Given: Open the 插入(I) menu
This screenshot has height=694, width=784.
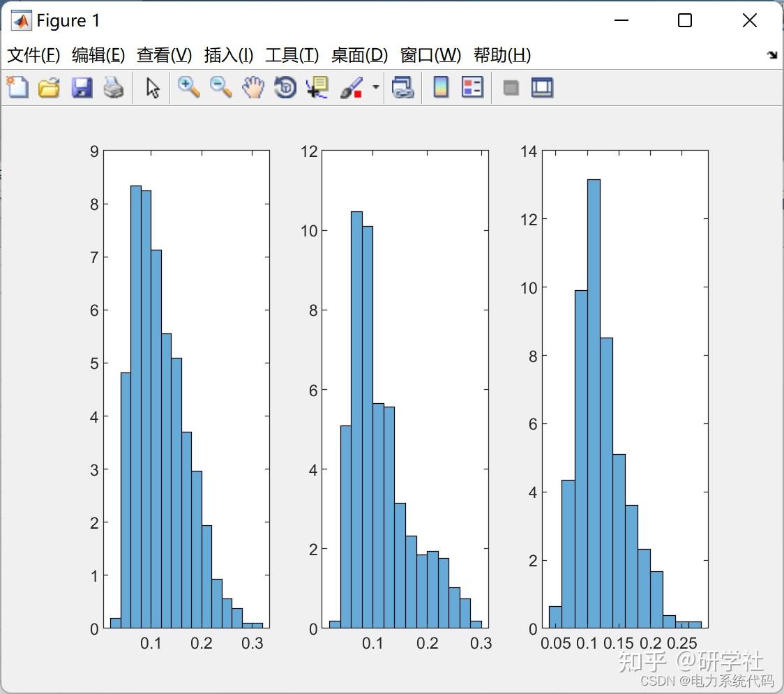Looking at the screenshot, I should tap(228, 55).
